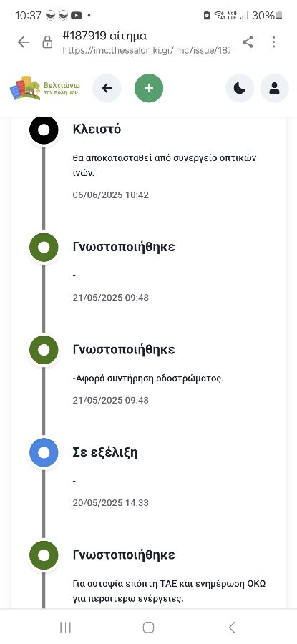Click the Κλειστό heading
Screen dimensions: 297x644
pyautogui.click(x=97, y=129)
